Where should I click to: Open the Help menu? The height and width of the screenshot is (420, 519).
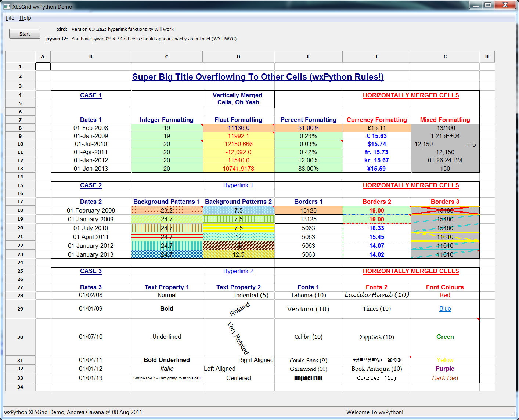coord(25,18)
